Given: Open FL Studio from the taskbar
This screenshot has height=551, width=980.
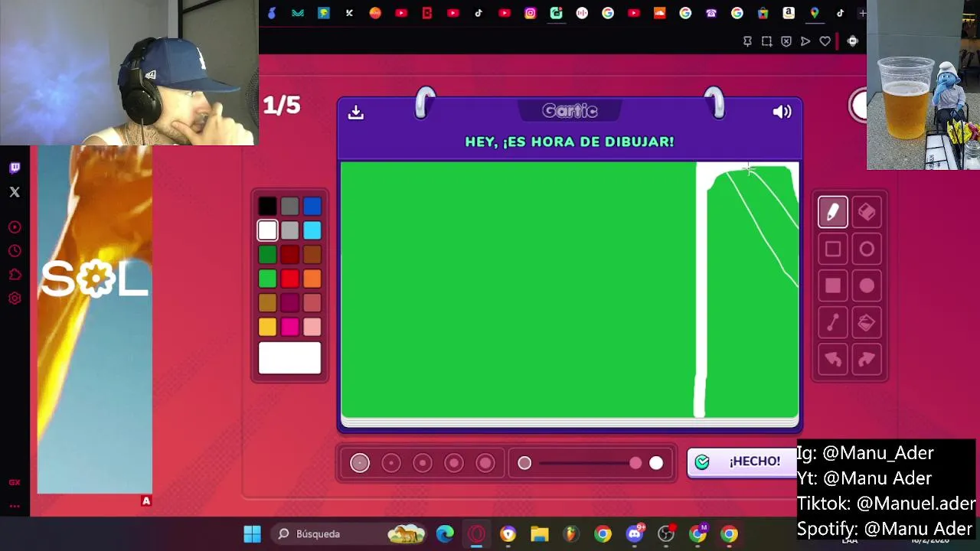Looking at the screenshot, I should point(571,533).
